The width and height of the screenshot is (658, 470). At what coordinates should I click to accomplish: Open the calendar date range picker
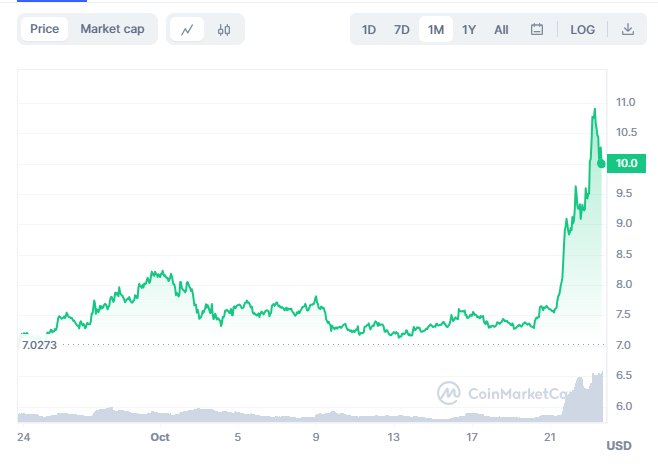(x=537, y=29)
